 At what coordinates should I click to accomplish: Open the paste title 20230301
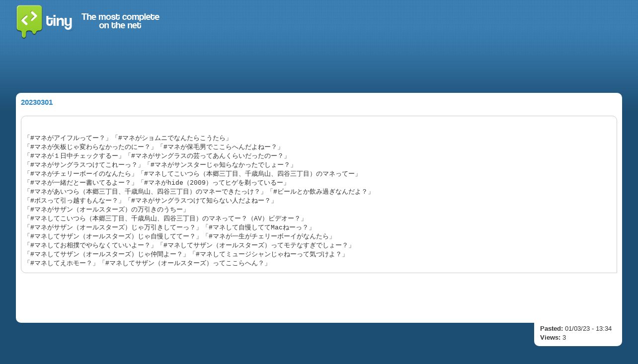point(37,102)
